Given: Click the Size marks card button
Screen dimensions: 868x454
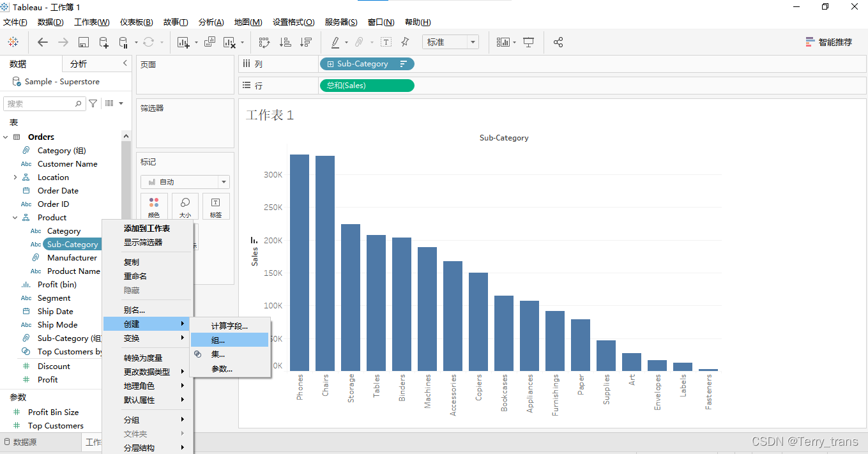Looking at the screenshot, I should coord(185,206).
